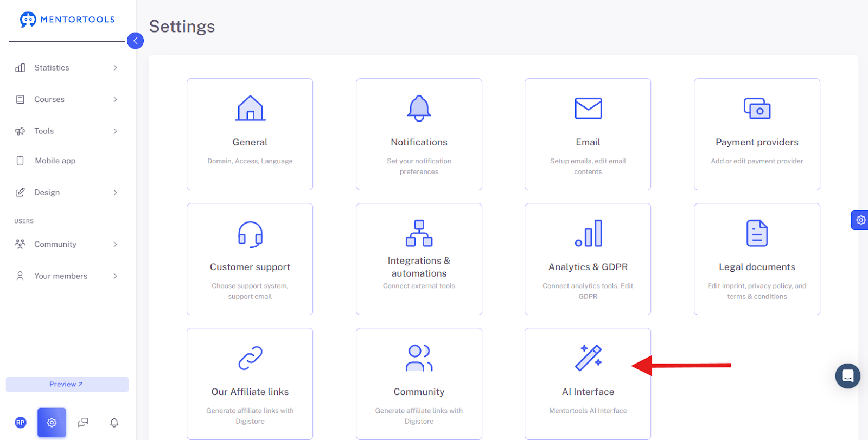The height and width of the screenshot is (440, 868).
Task: Expand the Courses menu chevron
Action: click(x=115, y=99)
